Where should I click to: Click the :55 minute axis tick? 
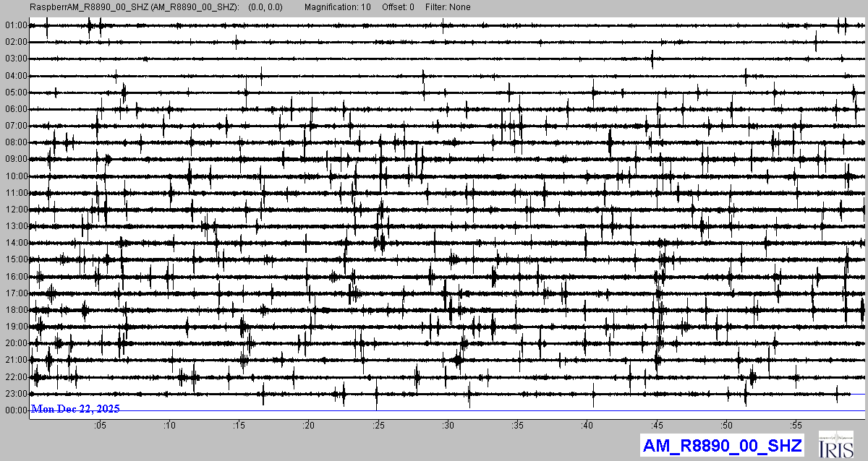[796, 425]
